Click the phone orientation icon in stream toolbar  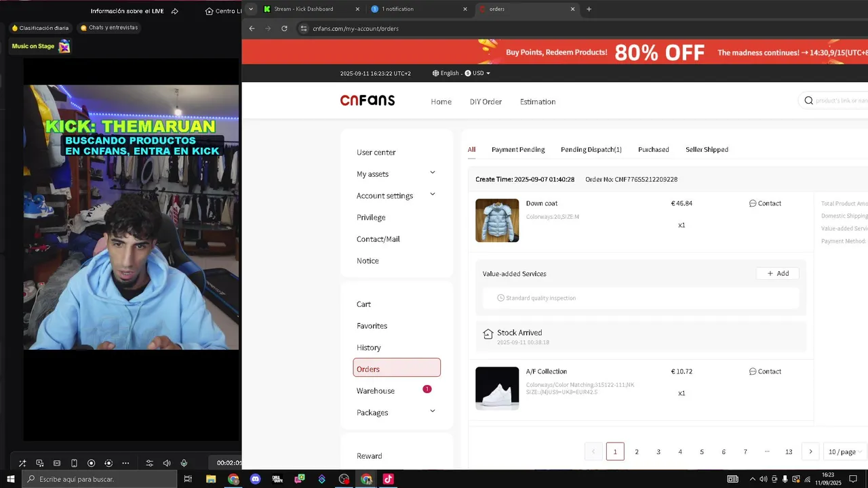(75, 463)
